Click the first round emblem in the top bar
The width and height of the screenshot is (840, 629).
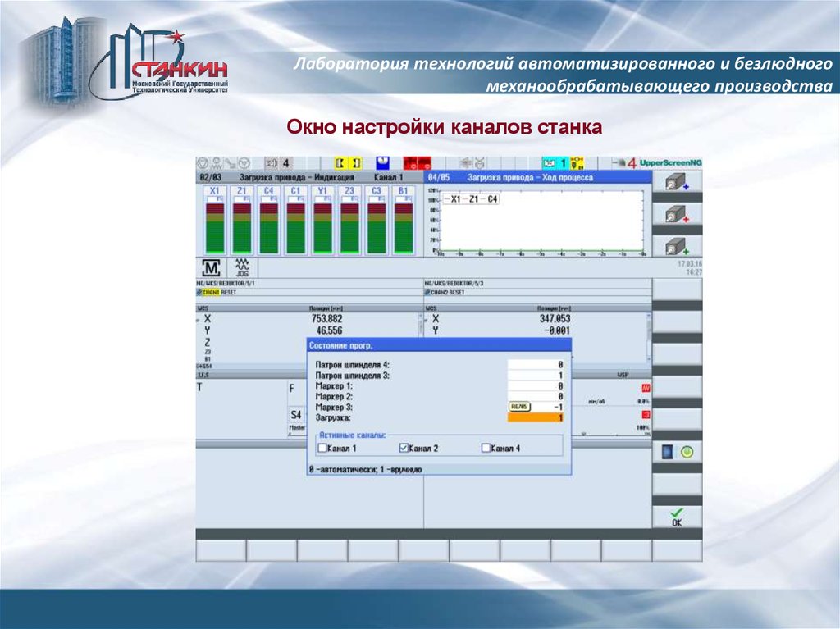[x=203, y=163]
